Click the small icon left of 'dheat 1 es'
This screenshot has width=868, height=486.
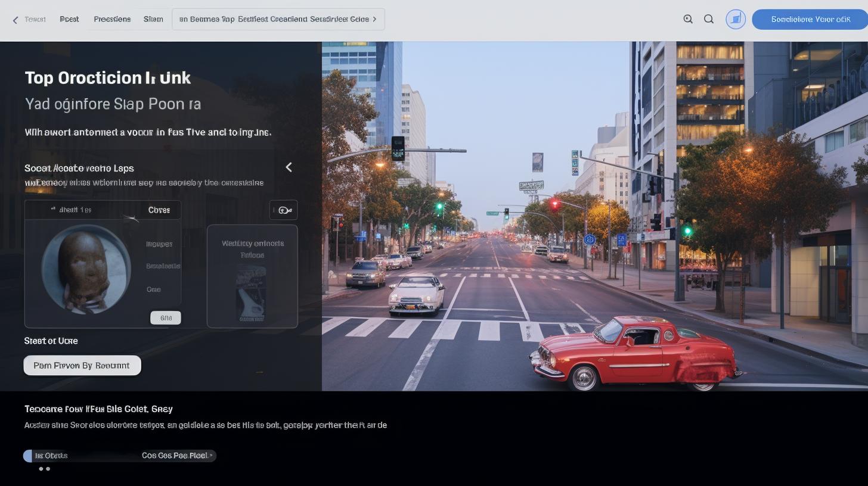(53, 209)
